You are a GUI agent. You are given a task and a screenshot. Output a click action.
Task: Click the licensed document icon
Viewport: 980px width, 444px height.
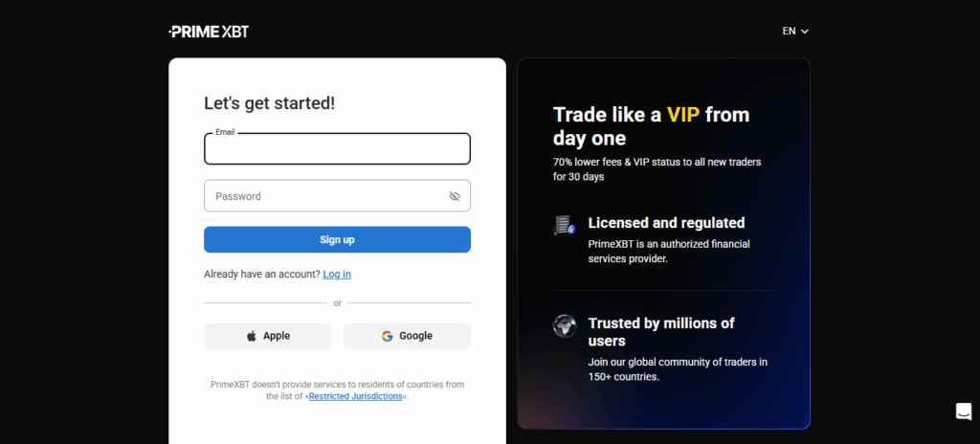pyautogui.click(x=564, y=225)
